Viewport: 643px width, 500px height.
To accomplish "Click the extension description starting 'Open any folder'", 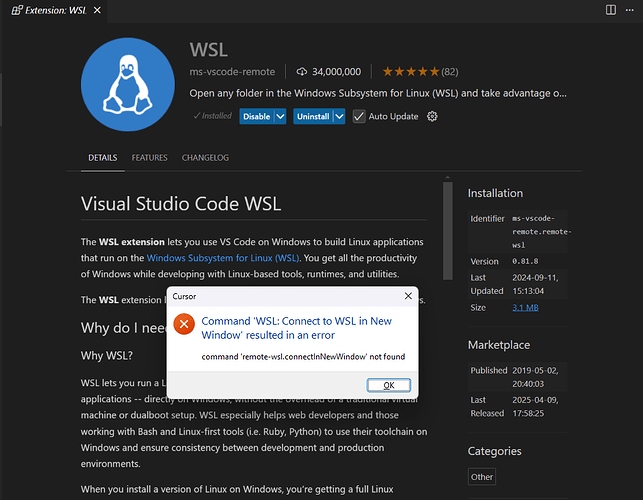I will [378, 94].
